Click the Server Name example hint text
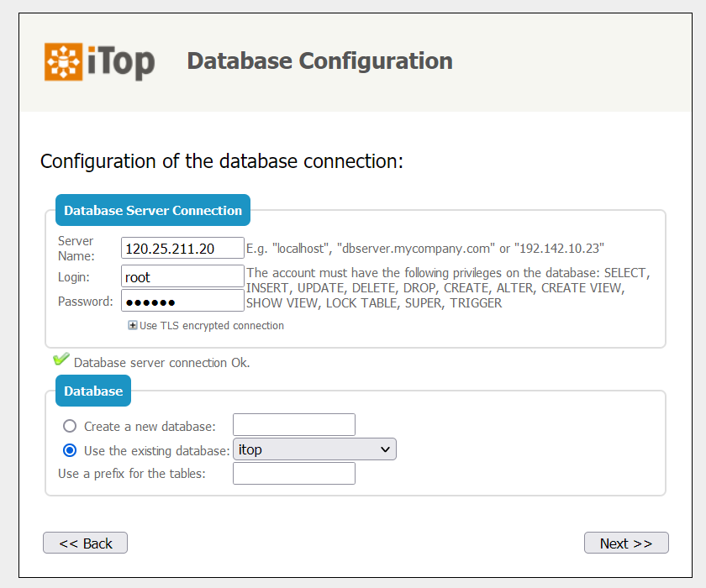The height and width of the screenshot is (588, 706). [x=424, y=249]
